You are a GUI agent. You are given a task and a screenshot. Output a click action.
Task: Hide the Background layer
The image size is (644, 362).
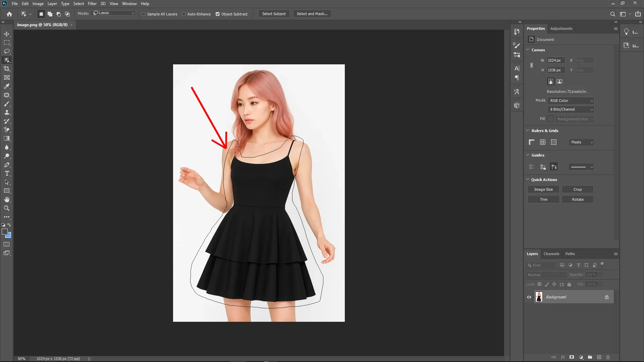click(x=529, y=297)
